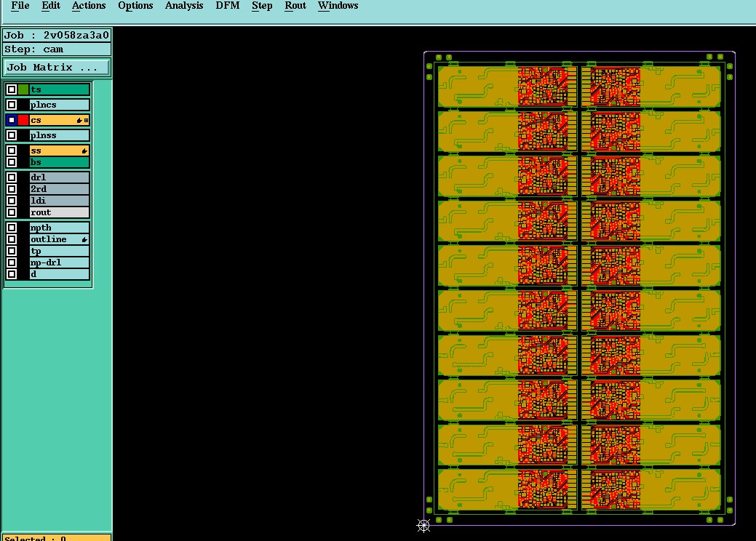Click the small grid icon on the cs row

(x=87, y=121)
